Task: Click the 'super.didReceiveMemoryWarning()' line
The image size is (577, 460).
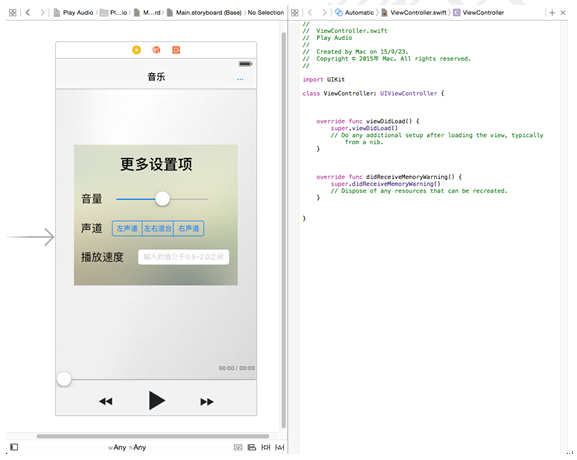Action: click(x=385, y=184)
